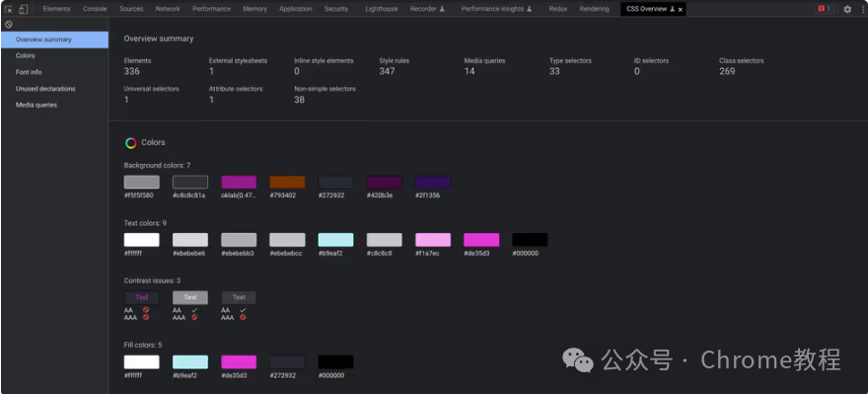Click the clear overview icon
This screenshot has height=394, width=868.
click(8, 25)
